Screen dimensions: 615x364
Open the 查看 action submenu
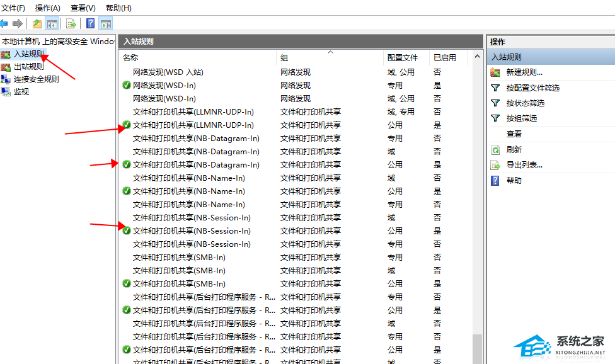tap(514, 134)
